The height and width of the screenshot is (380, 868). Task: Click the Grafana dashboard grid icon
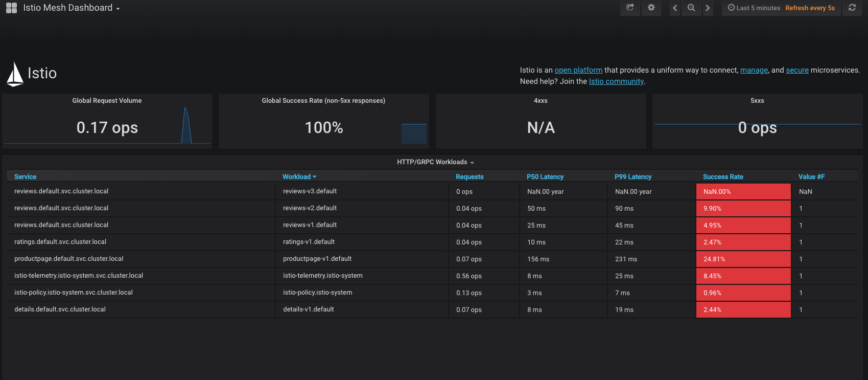pyautogui.click(x=11, y=8)
